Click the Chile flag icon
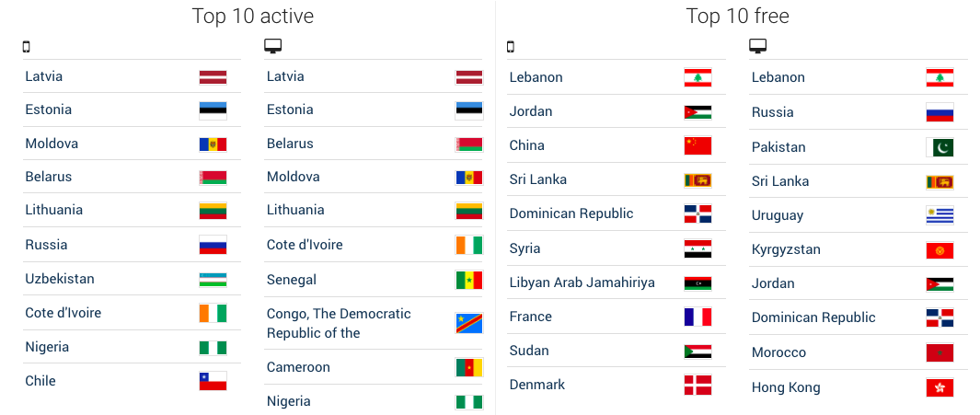This screenshot has height=415, width=980. 213,381
